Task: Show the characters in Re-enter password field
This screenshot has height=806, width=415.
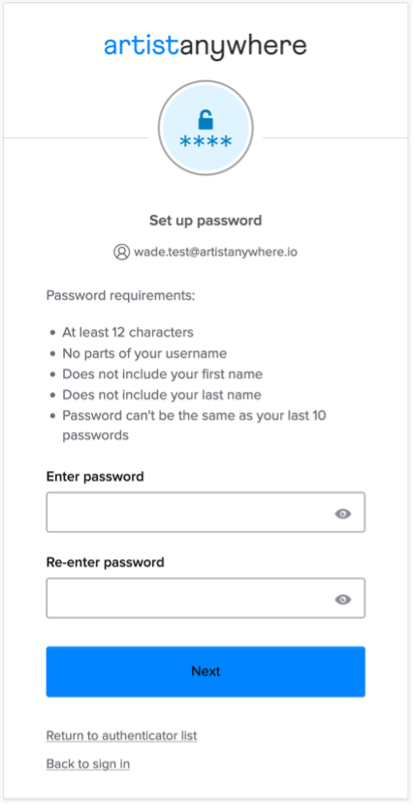Action: tap(343, 599)
